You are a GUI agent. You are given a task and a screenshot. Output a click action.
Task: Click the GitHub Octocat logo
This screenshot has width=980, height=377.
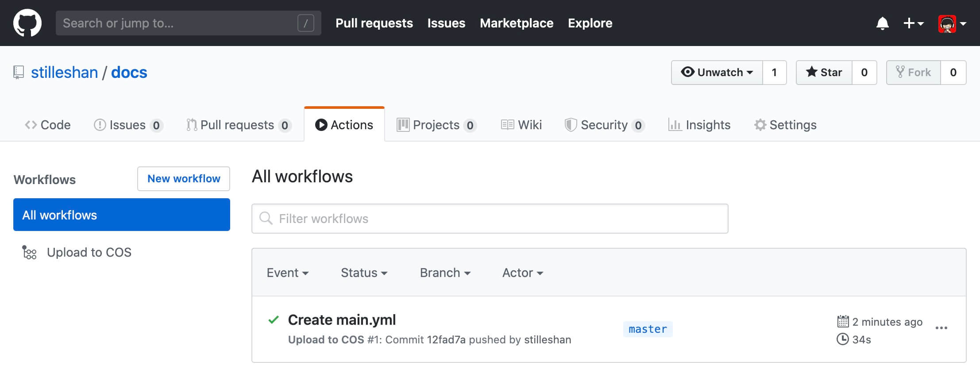pos(27,23)
